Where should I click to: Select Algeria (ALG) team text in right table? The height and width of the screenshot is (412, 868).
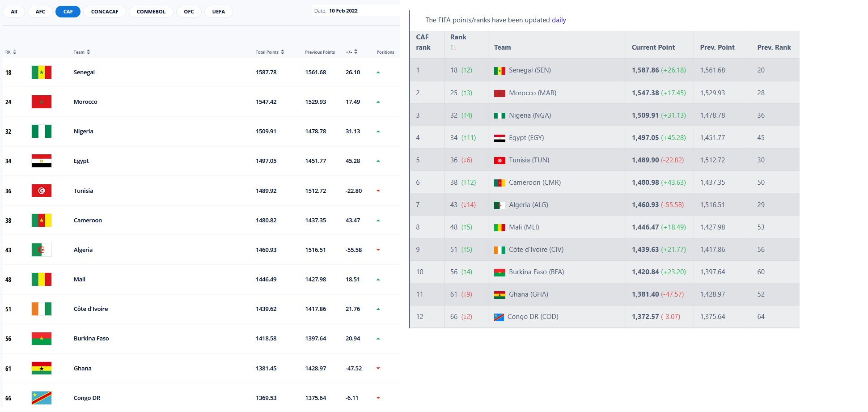[529, 204]
